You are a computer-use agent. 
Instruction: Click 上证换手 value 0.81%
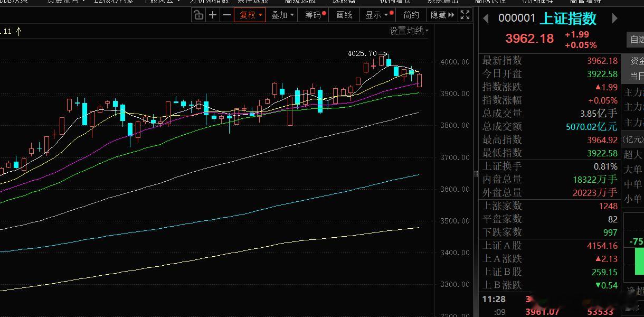(x=605, y=166)
